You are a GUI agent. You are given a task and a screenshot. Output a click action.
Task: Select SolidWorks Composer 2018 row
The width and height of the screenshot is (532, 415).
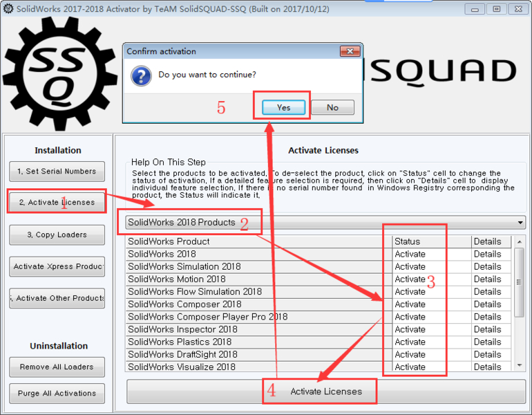(259, 304)
